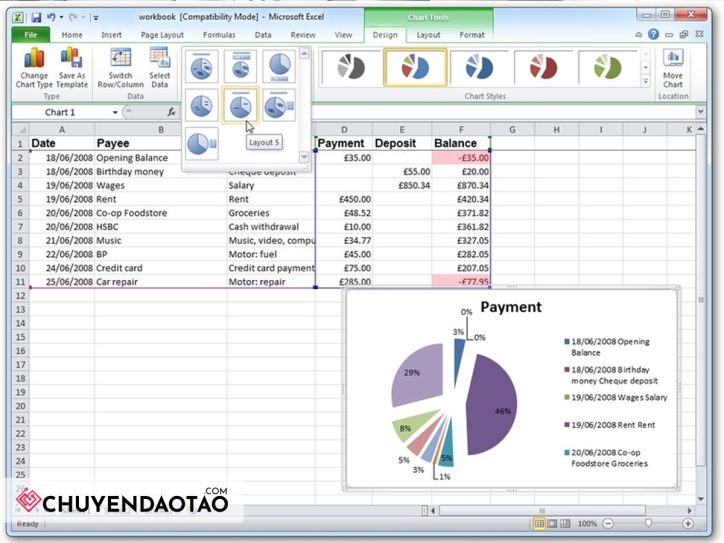Screen dimensions: 724x543
Task: Apply the blue pie chart style
Action: click(x=479, y=67)
